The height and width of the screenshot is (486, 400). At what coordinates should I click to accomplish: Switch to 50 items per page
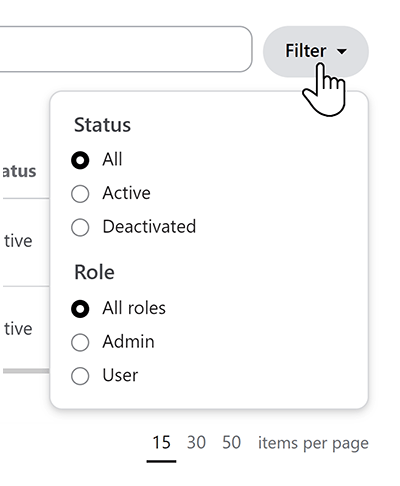pos(231,443)
